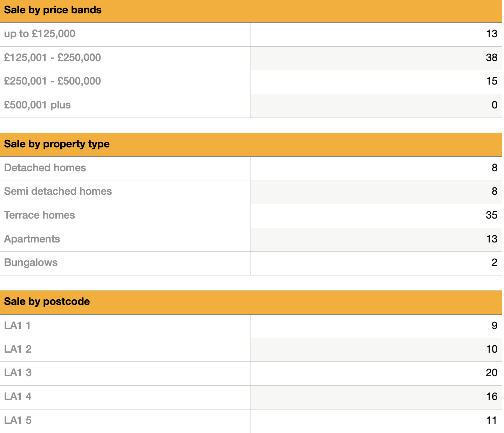Click the 'Apartments' row label
Image resolution: width=504 pixels, height=433 pixels.
pos(32,239)
